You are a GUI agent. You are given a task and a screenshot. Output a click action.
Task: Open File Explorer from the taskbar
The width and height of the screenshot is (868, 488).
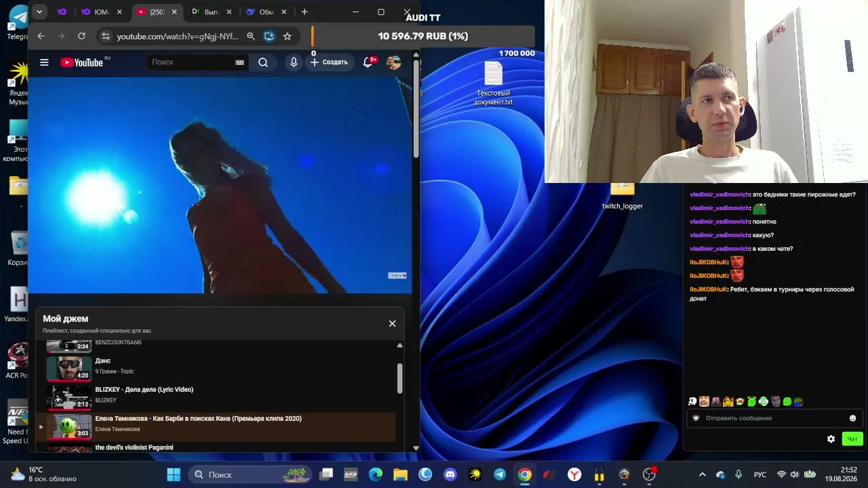pyautogui.click(x=400, y=474)
